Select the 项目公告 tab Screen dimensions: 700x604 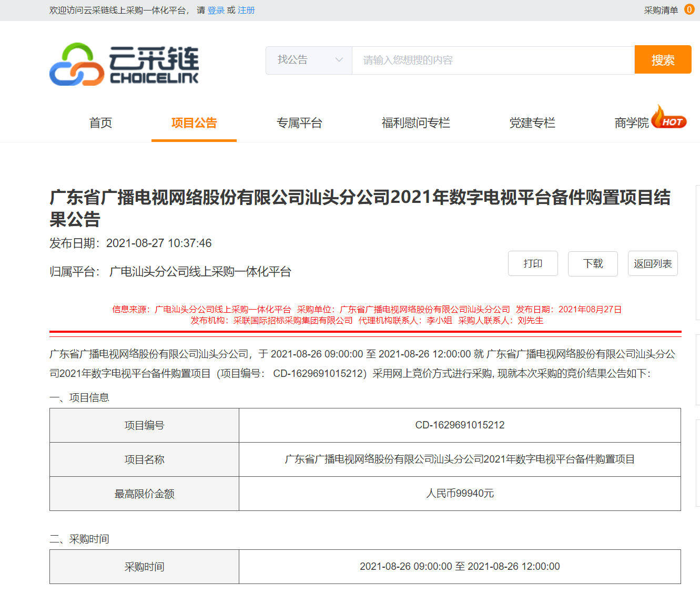click(x=194, y=123)
